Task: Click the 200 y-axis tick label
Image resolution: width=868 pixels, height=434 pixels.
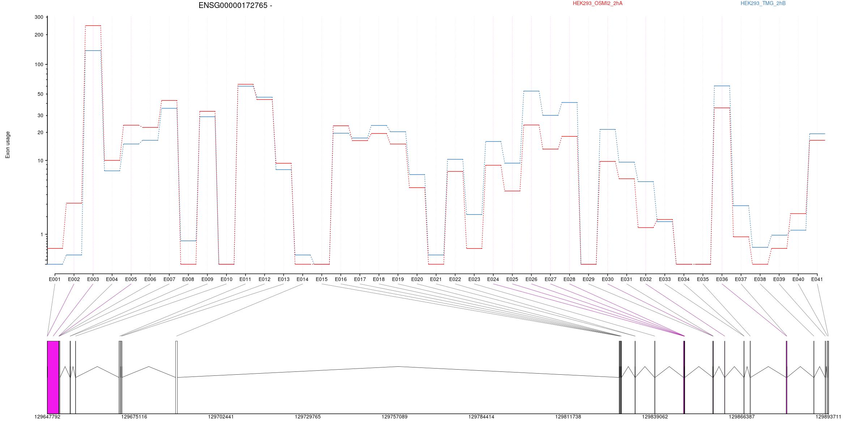Action: (39, 35)
